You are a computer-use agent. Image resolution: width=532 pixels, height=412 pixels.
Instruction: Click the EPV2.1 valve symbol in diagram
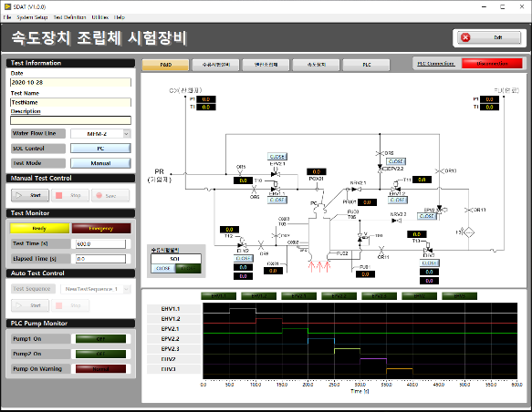pyautogui.click(x=276, y=173)
